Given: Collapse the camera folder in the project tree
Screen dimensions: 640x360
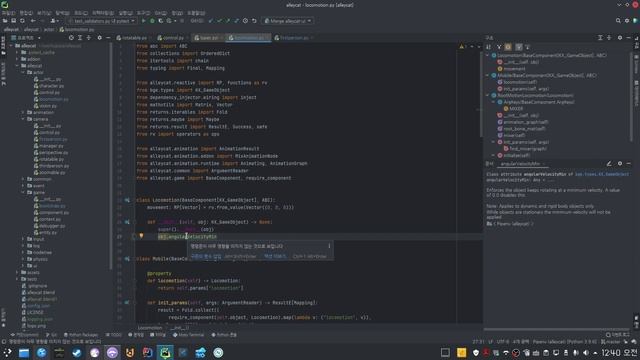Looking at the screenshot, I should (x=23, y=119).
